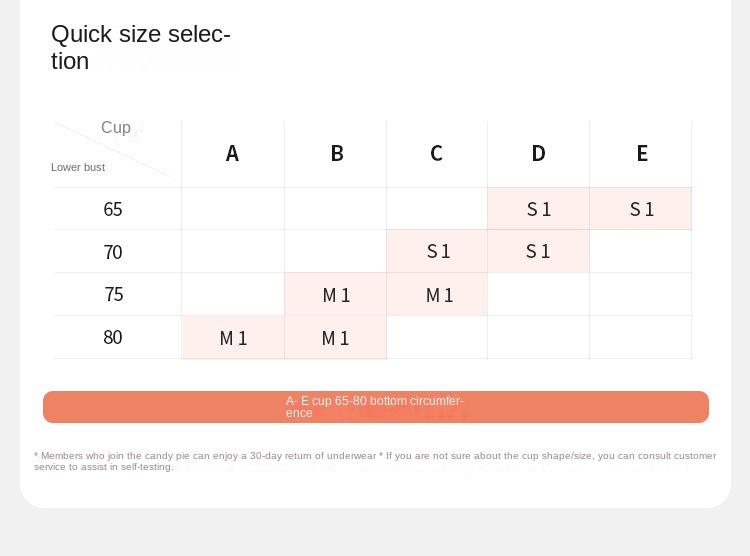Click the 80 lower bust row label
The image size is (750, 556).
pyautogui.click(x=113, y=337)
